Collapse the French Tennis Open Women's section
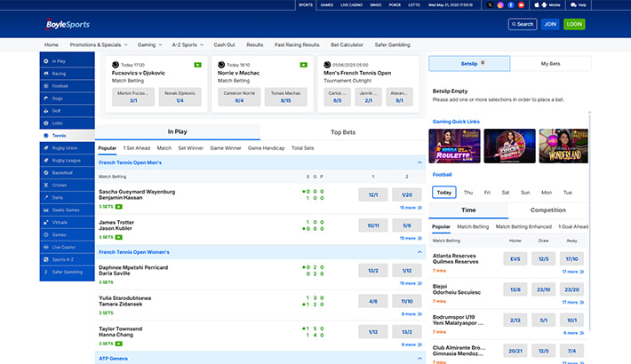Screen dimensions: 631x364 (419, 252)
